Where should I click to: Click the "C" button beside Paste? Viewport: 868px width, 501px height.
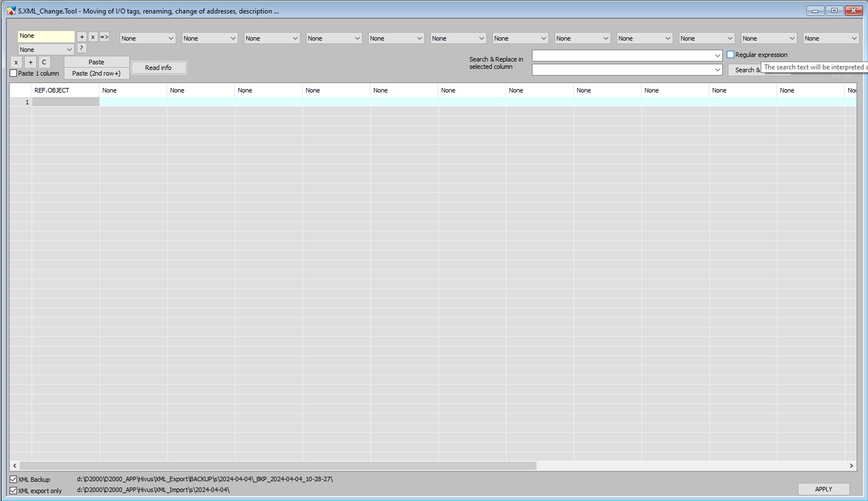coord(44,62)
